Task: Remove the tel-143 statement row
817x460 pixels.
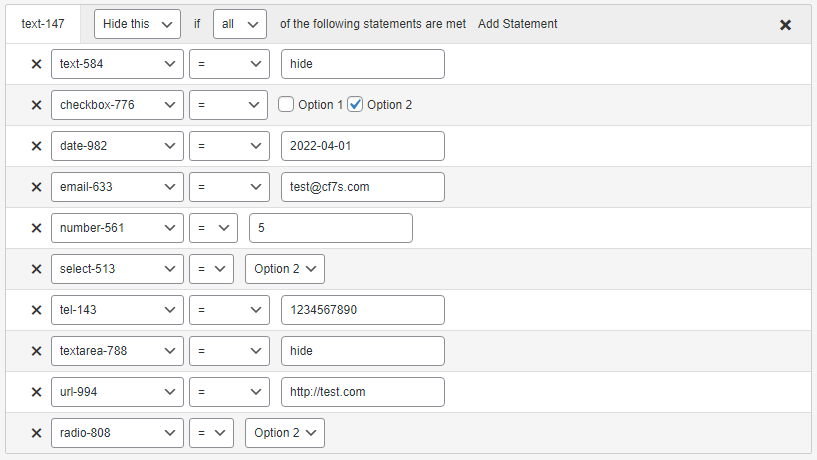Action: coord(36,310)
